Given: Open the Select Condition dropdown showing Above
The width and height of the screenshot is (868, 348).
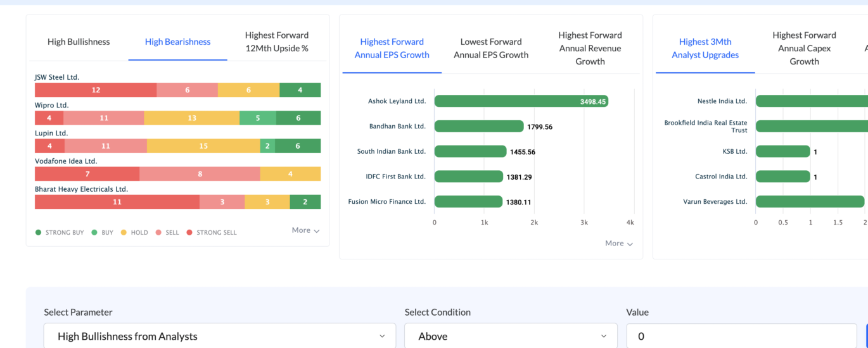Looking at the screenshot, I should [x=511, y=336].
